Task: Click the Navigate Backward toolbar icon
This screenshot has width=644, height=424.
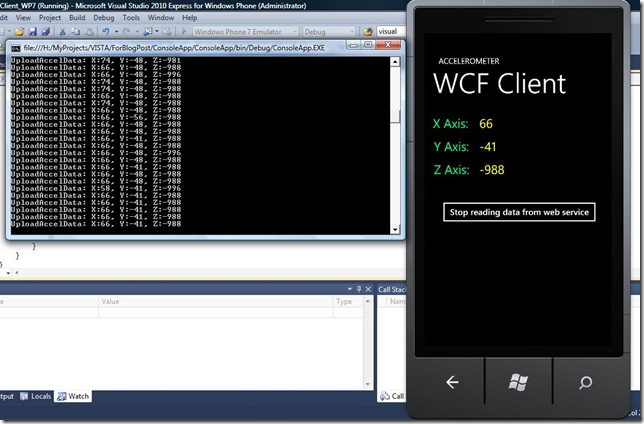Action: [148, 32]
